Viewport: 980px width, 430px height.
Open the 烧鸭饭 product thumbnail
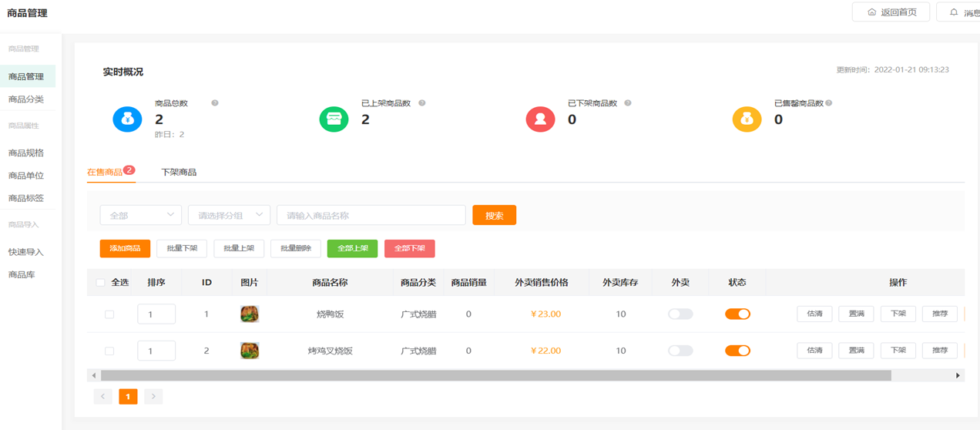(x=250, y=314)
